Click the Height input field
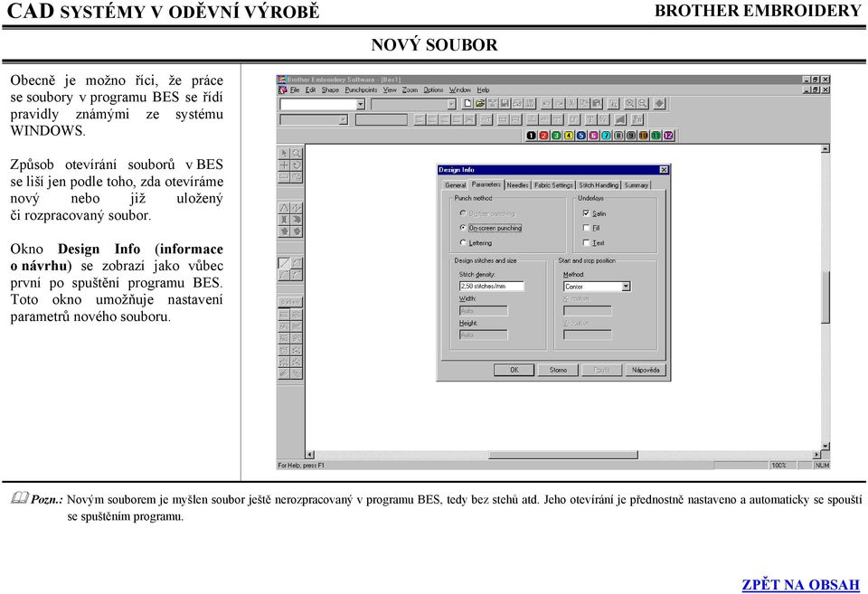Image resolution: width=868 pixels, height=594 pixels. pos(483,335)
